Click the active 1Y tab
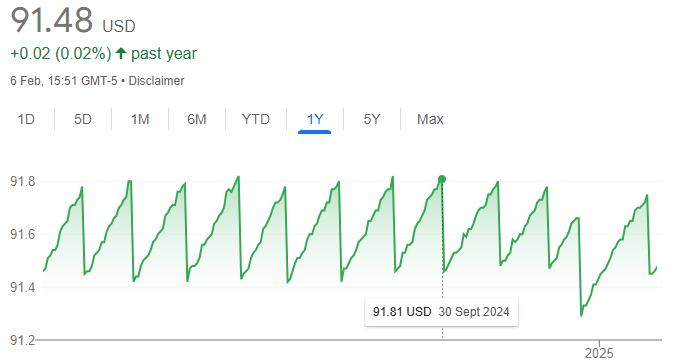This screenshot has height=362, width=676. pos(315,119)
